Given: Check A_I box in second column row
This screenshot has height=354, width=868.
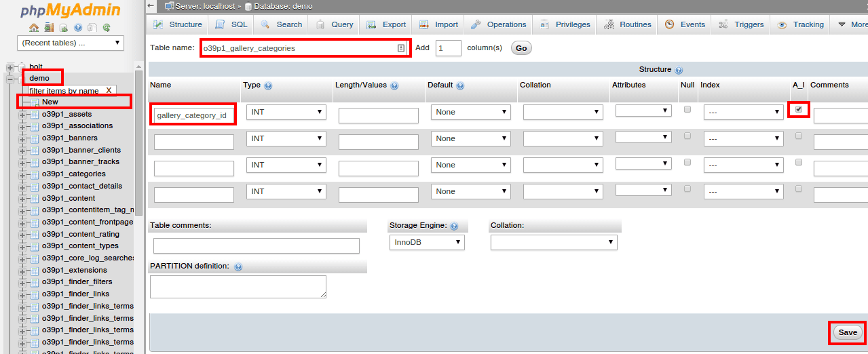Looking at the screenshot, I should [799, 136].
